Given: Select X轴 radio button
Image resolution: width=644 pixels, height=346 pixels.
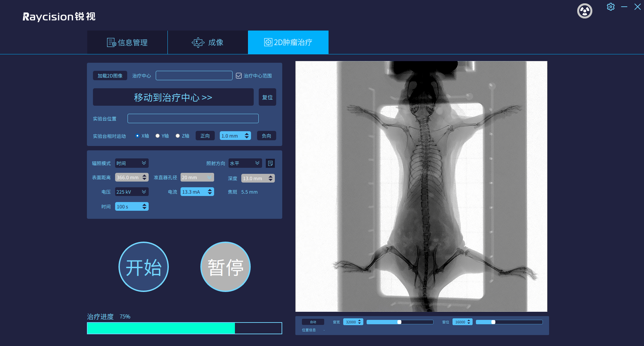Looking at the screenshot, I should tap(137, 136).
